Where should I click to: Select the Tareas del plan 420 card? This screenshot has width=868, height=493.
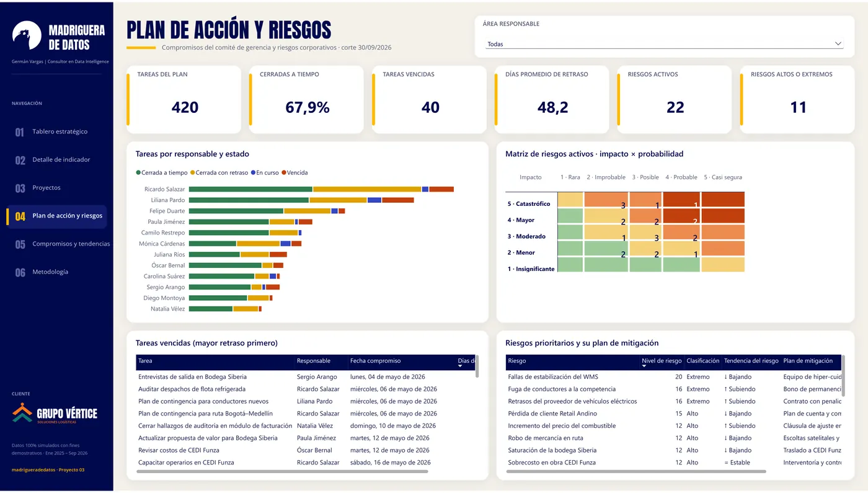click(184, 99)
